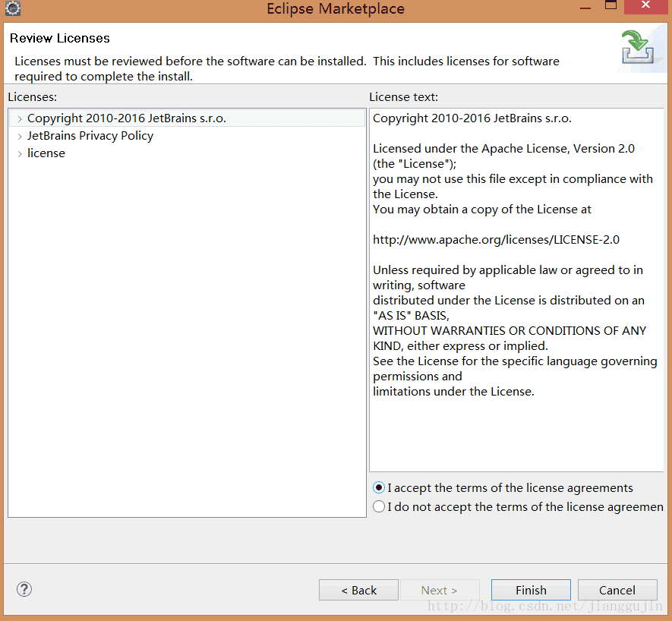
Task: Click the Eclipse gear icon in title bar
Action: point(13,8)
